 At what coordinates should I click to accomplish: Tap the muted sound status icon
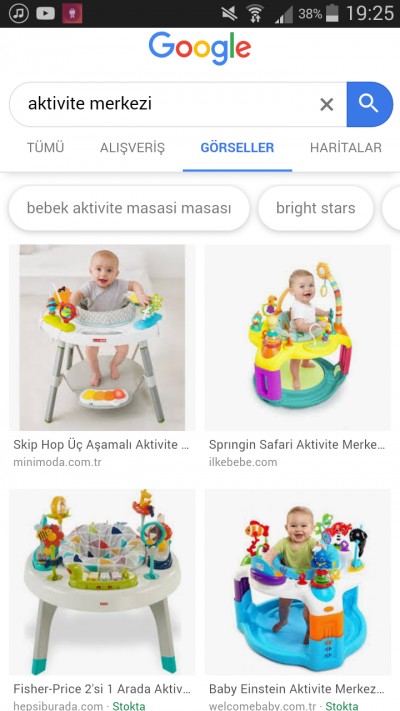(229, 14)
